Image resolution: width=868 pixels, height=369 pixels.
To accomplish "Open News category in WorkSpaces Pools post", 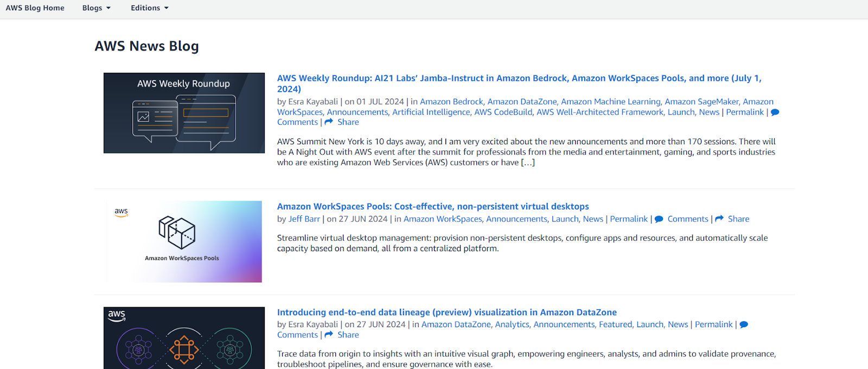I will tap(593, 219).
